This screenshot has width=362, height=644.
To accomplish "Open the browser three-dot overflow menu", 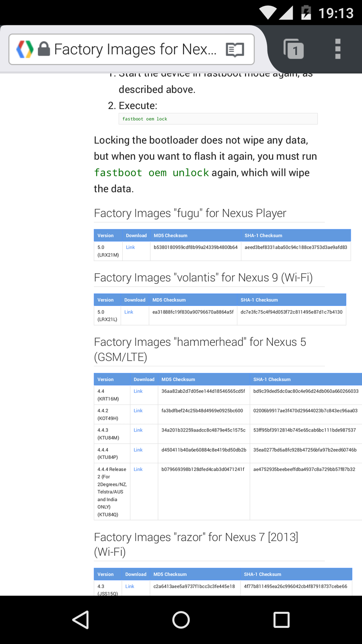I will click(x=338, y=49).
